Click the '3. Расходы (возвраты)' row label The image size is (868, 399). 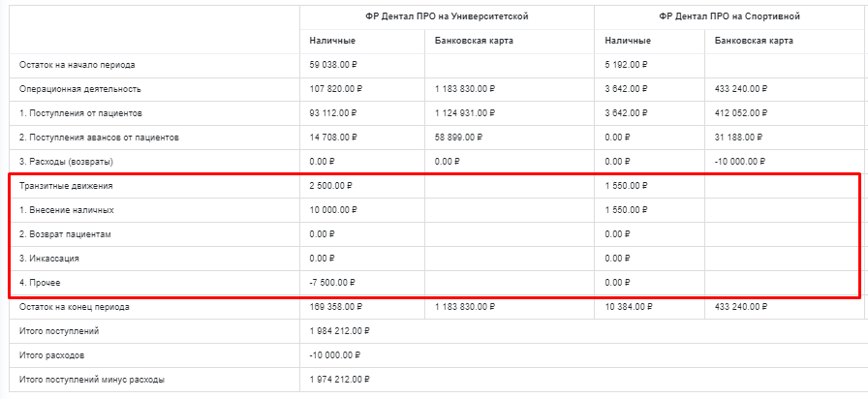65,162
